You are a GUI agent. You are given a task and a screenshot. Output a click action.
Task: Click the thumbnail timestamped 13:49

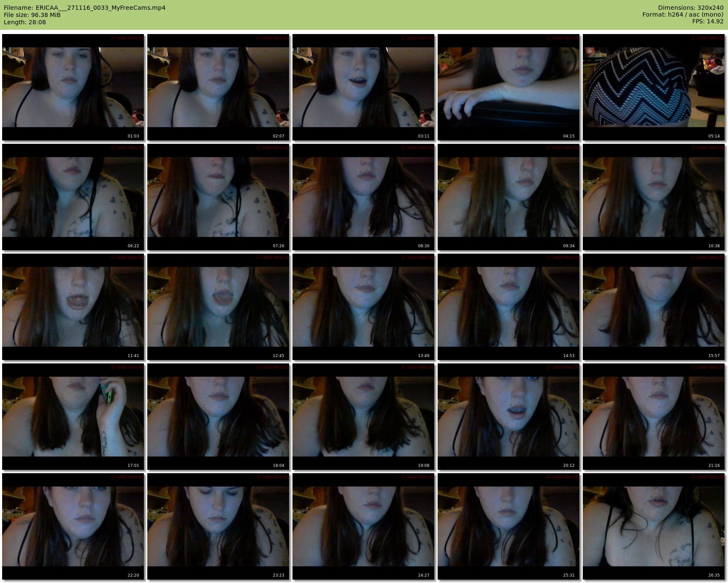363,307
